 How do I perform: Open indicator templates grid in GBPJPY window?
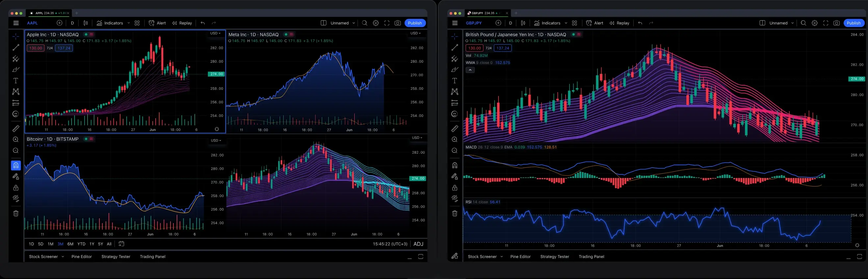pos(574,23)
